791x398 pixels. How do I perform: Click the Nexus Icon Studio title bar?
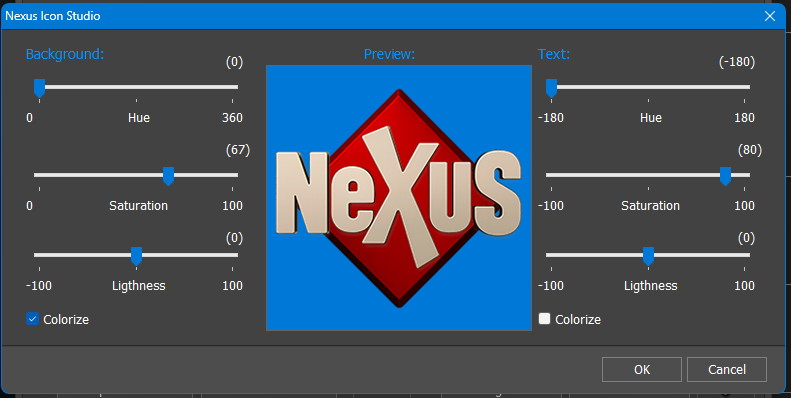click(x=378, y=16)
